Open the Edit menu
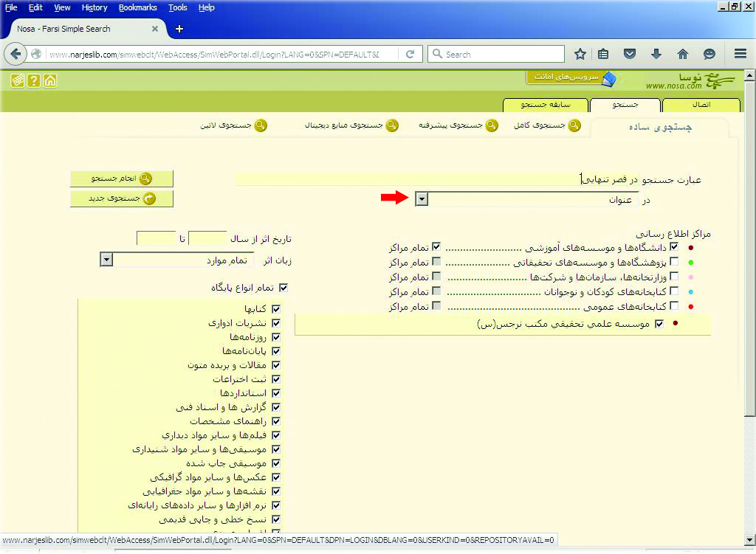This screenshot has height=554, width=756. (35, 7)
